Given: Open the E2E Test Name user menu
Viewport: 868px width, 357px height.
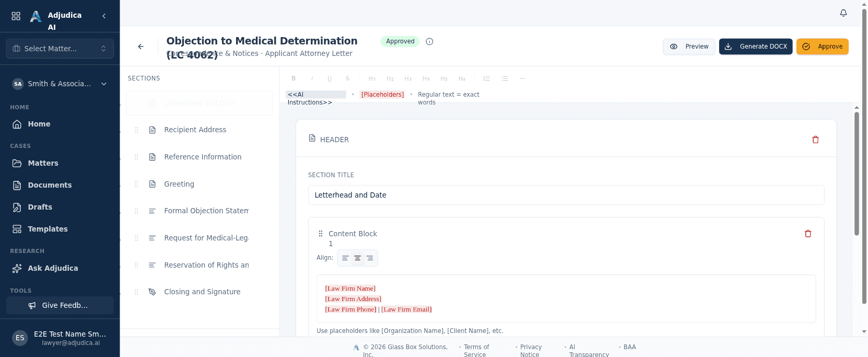Looking at the screenshot, I should 60,338.
